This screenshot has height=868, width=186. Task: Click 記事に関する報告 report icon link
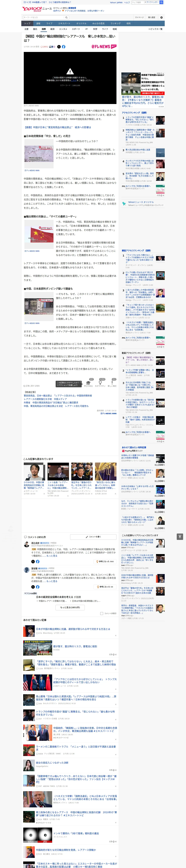point(31,386)
